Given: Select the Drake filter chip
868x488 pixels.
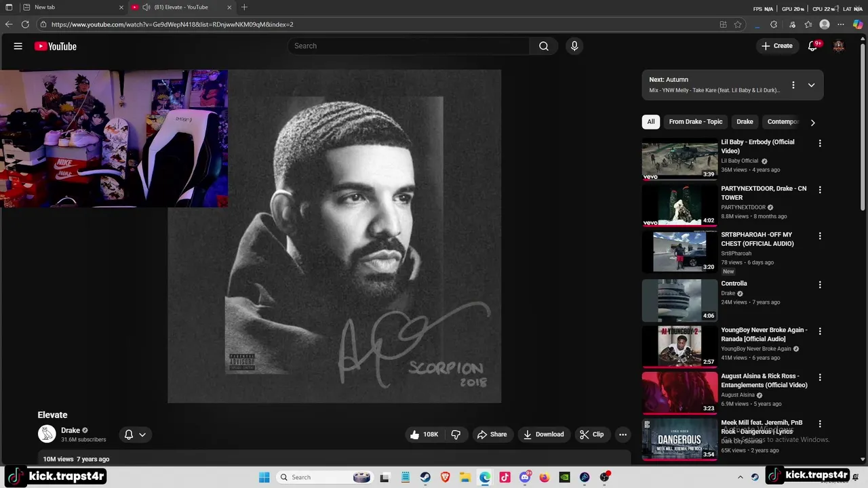Looking at the screenshot, I should click(x=745, y=122).
